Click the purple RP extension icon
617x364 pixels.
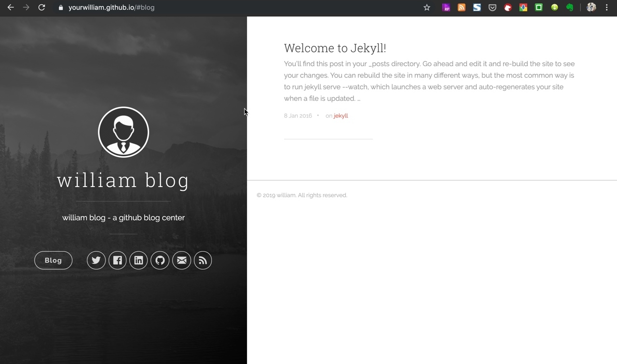(x=446, y=8)
